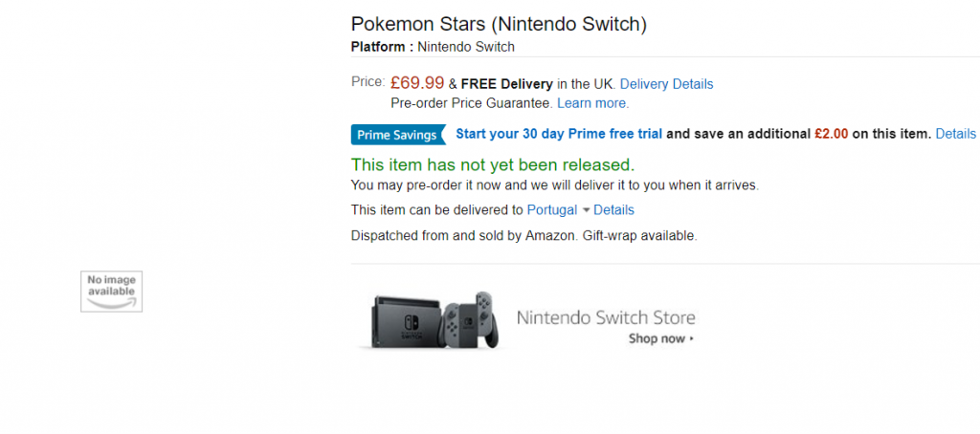This screenshot has width=980, height=434.
Task: Click the Nintendo Switch platform value
Action: point(466,47)
